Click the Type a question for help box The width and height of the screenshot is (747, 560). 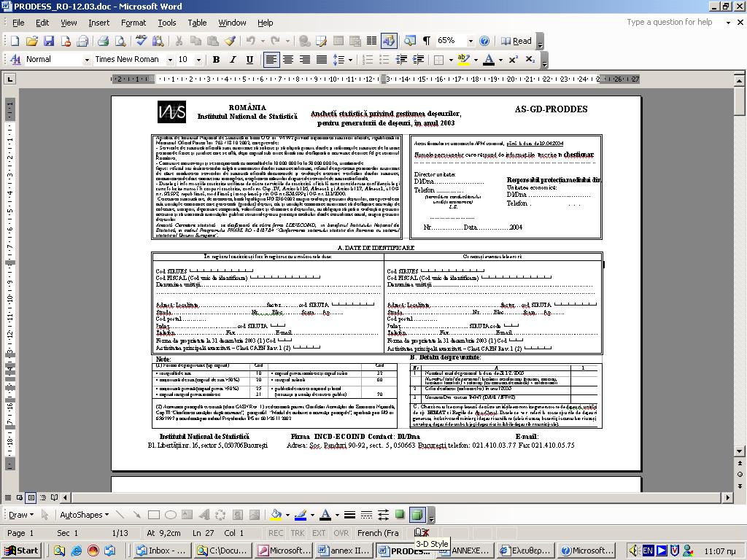[672, 22]
